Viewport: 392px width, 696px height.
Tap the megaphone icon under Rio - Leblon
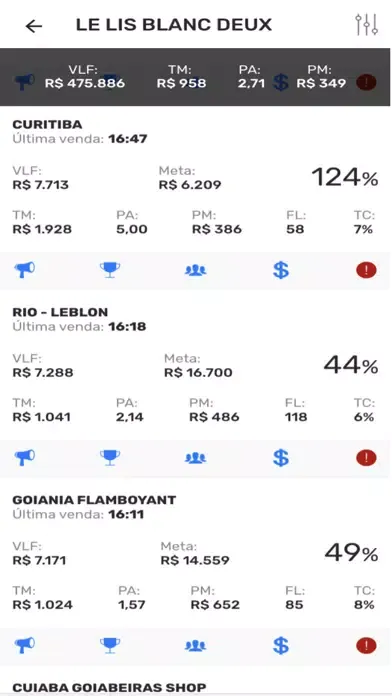(x=24, y=457)
